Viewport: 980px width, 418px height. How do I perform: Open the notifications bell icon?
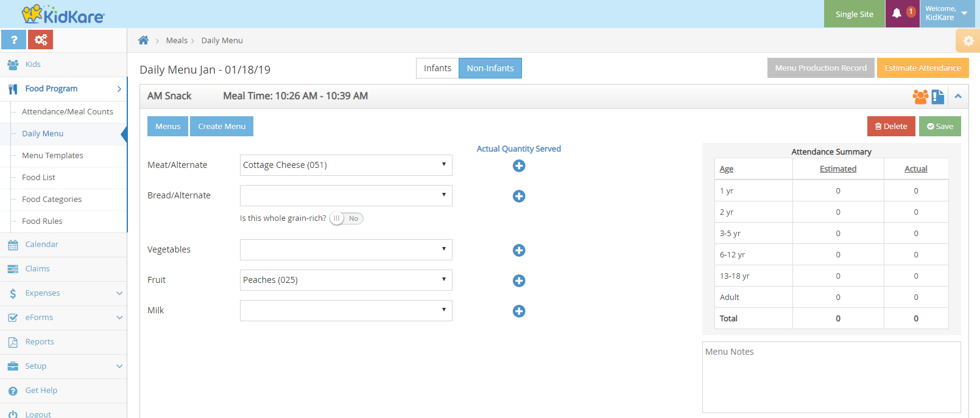(x=897, y=13)
